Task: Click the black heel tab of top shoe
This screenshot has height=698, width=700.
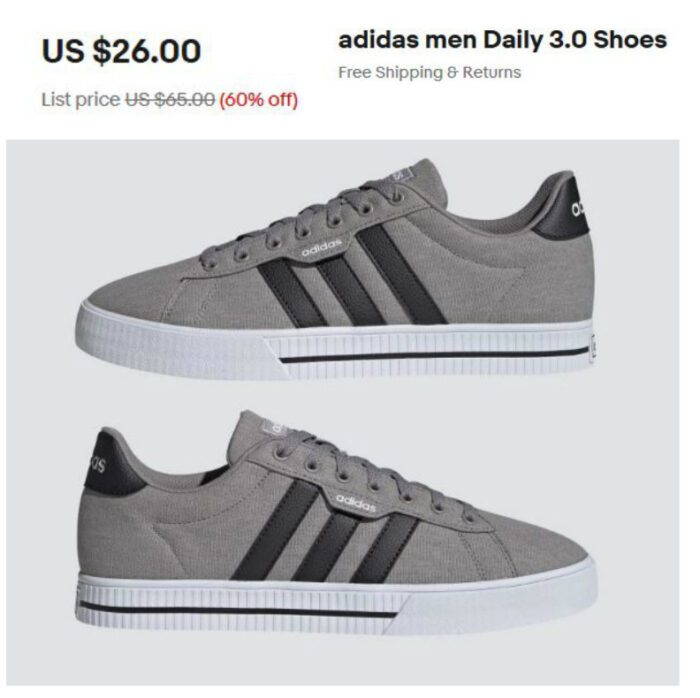Action: 563,209
